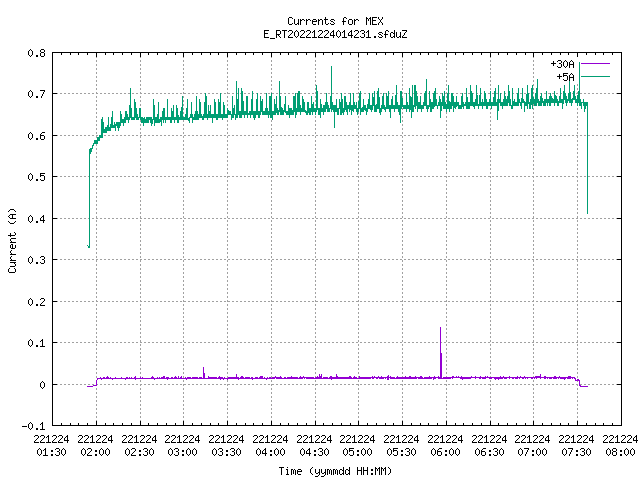
Task: Click the 221224 03:30 time tick label
Action: coord(227,445)
